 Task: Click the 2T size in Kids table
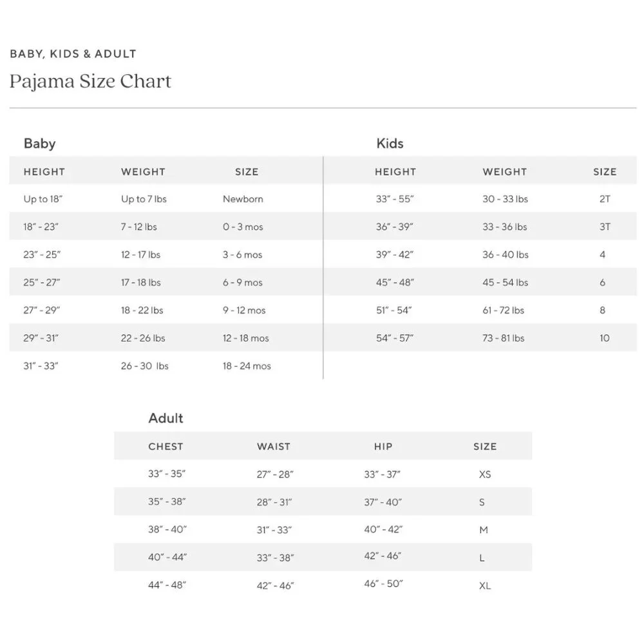click(x=605, y=199)
